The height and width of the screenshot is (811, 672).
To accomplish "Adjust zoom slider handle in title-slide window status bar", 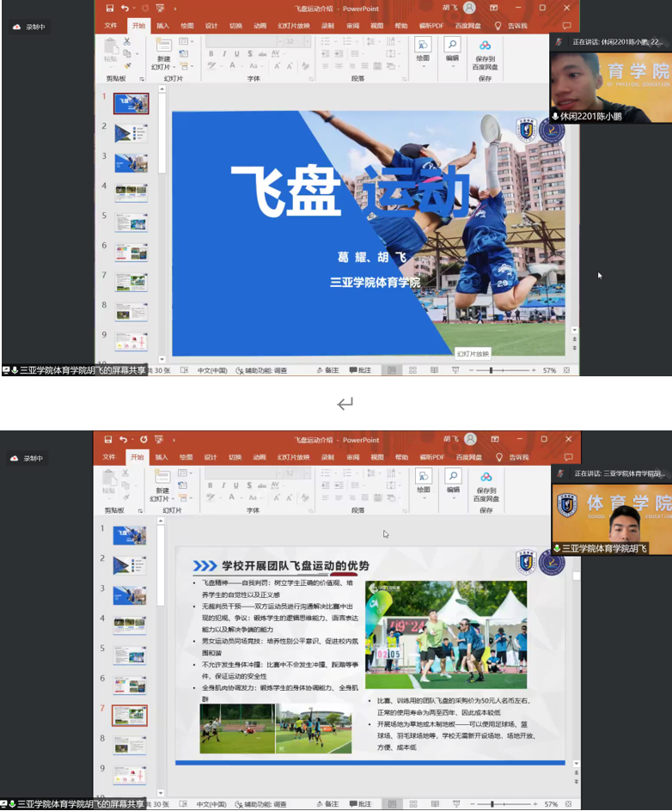I will click(491, 370).
